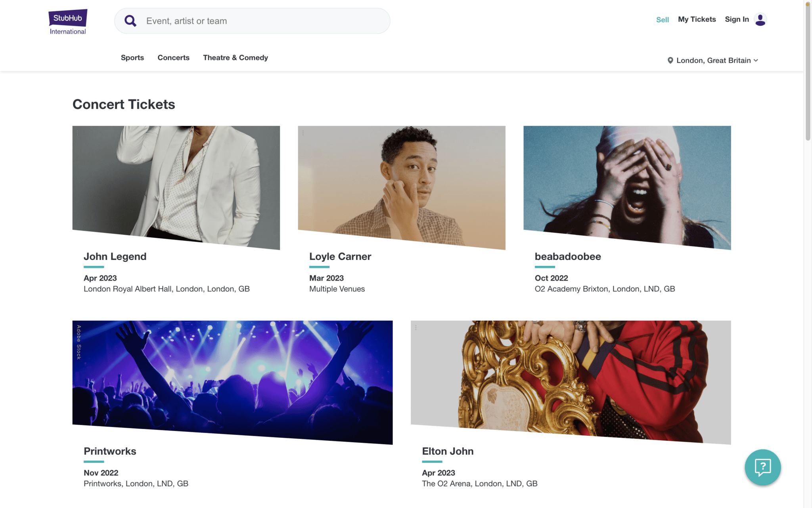
Task: Click the location pin icon
Action: 670,60
